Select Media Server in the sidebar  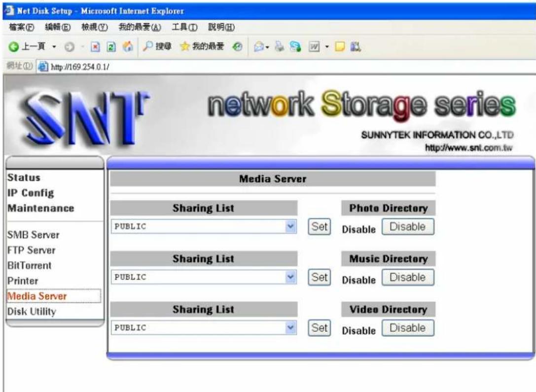coord(37,296)
